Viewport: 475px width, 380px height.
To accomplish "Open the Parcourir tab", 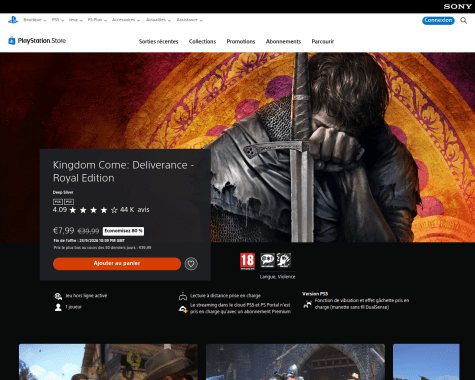I will [x=323, y=42].
